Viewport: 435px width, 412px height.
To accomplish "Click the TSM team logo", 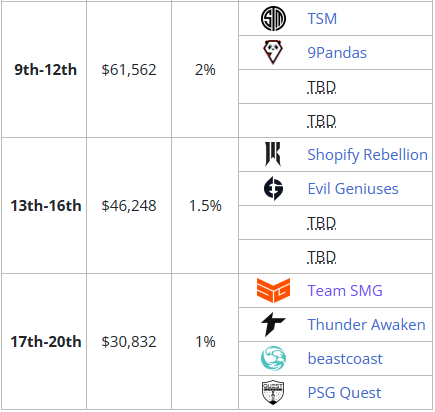I will pyautogui.click(x=273, y=19).
